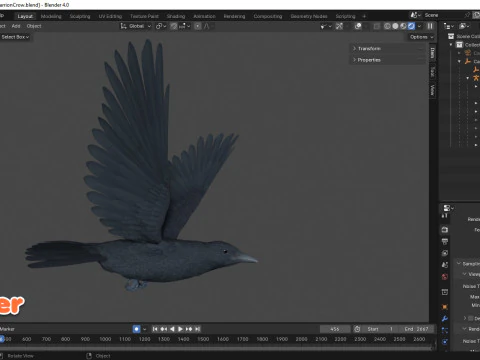Select the Scene Collection row
The height and width of the screenshot is (360, 480).
[x=464, y=36]
